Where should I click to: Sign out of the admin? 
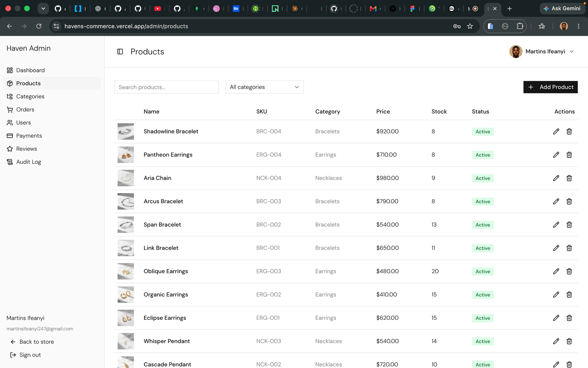26,355
